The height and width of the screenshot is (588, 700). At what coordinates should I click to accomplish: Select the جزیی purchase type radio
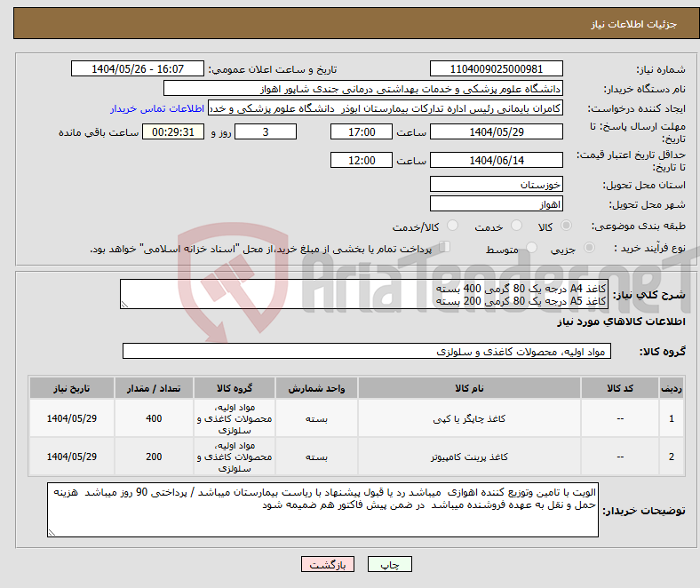(x=589, y=247)
